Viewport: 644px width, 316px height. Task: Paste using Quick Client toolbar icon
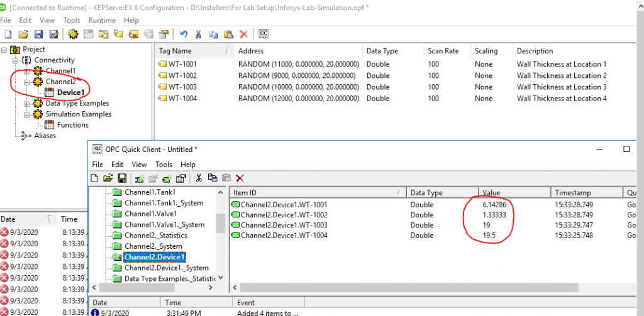pos(226,178)
